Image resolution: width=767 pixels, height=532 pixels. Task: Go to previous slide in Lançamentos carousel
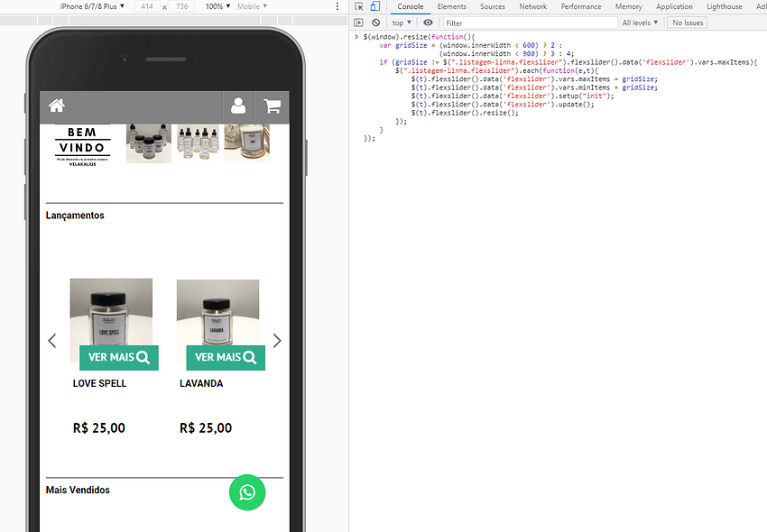(52, 340)
